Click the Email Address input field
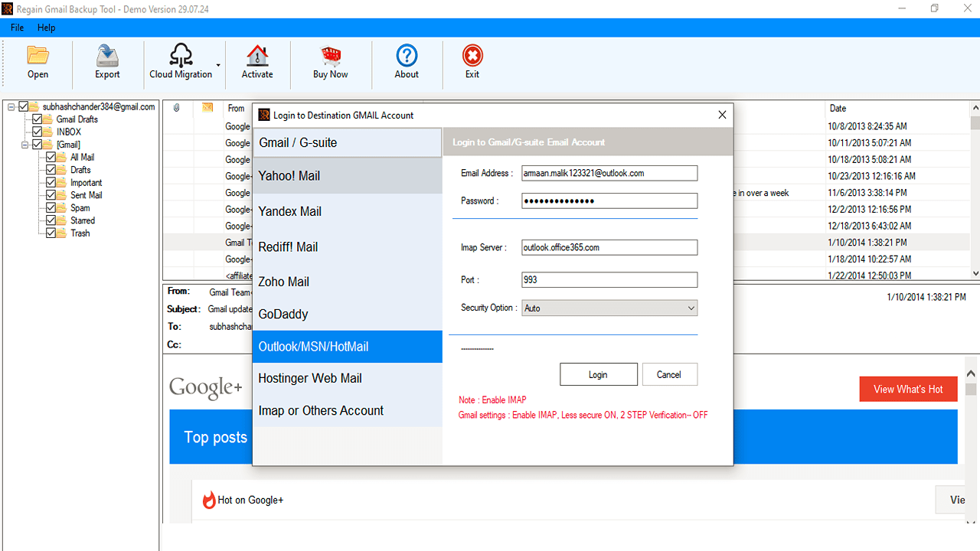 [609, 173]
